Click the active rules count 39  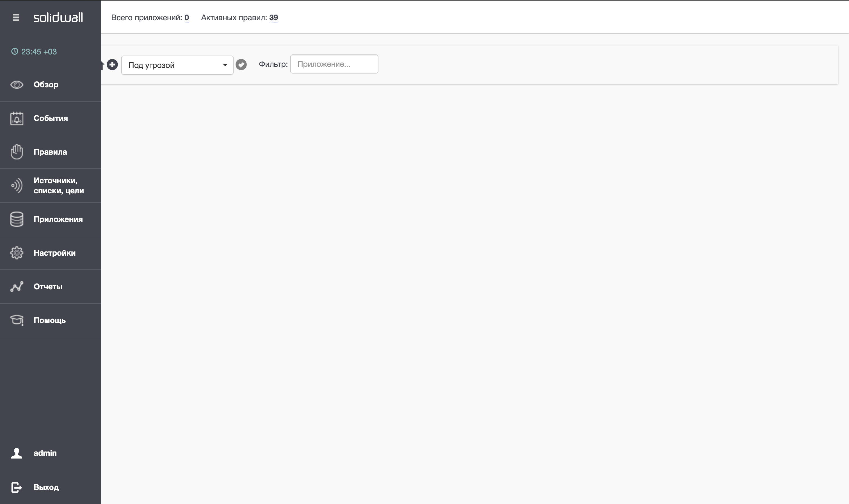click(x=273, y=18)
